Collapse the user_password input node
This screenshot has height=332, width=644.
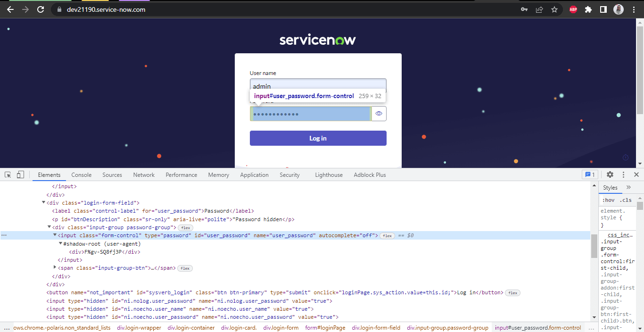pyautogui.click(x=55, y=235)
